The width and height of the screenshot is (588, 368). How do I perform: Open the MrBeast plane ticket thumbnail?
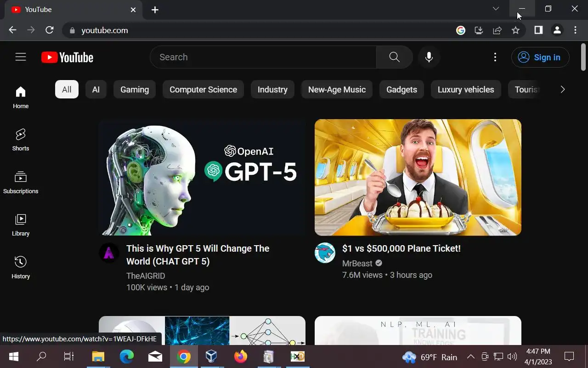[418, 177]
